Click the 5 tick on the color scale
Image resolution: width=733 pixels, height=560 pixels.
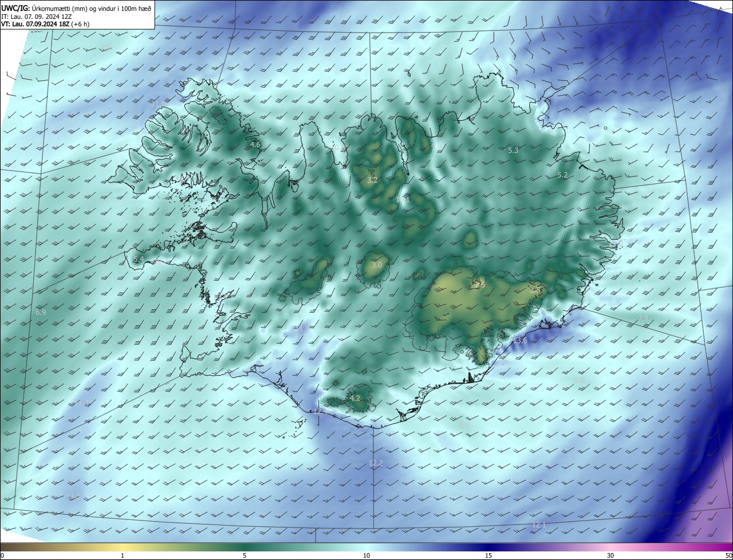pos(245,555)
